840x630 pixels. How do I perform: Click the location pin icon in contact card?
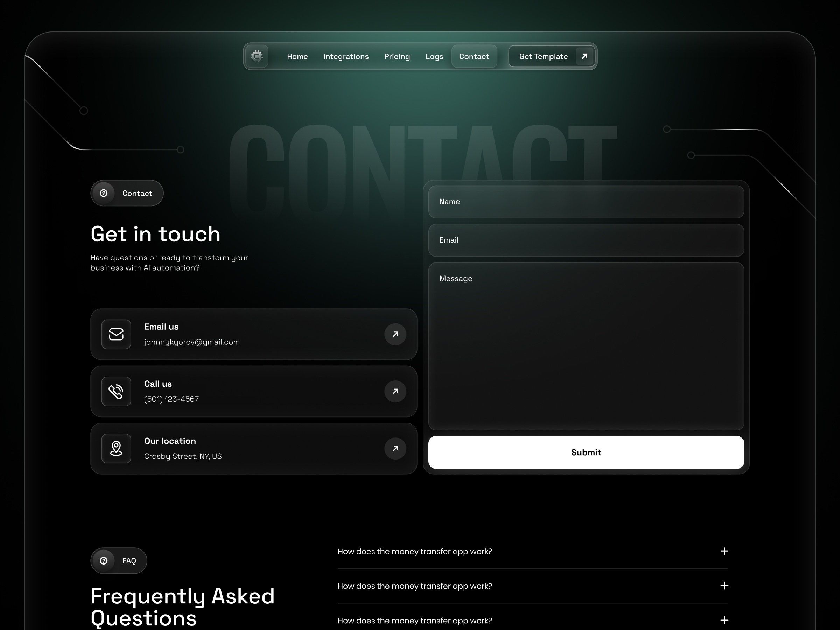pyautogui.click(x=116, y=448)
